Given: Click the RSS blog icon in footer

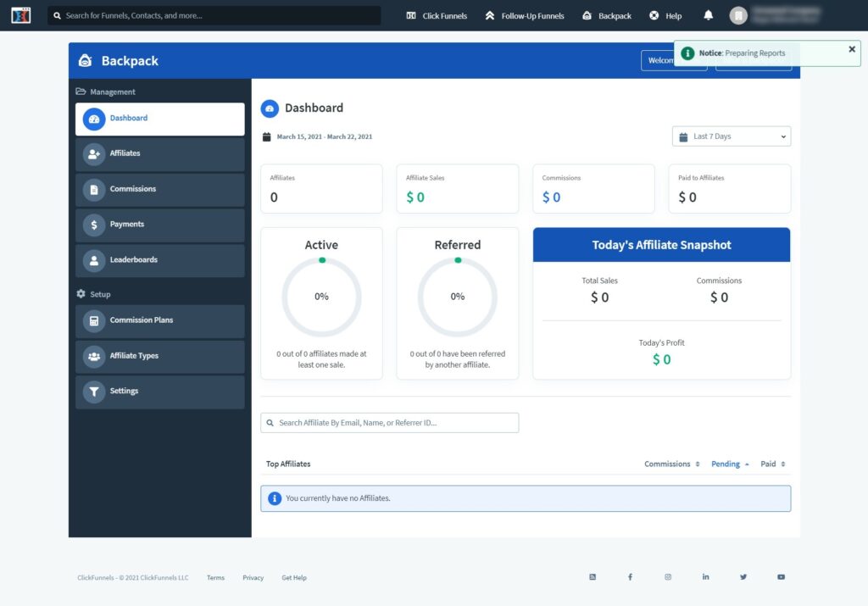Looking at the screenshot, I should point(593,576).
